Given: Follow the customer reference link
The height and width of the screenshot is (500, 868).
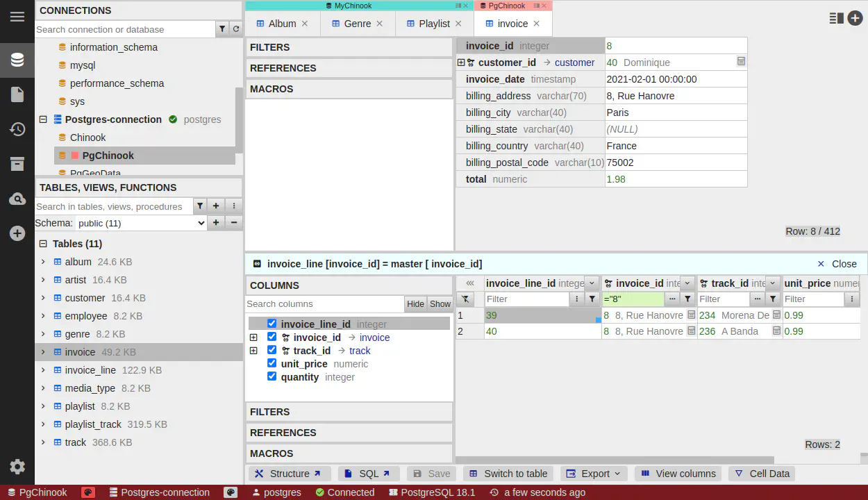Looking at the screenshot, I should 574,62.
